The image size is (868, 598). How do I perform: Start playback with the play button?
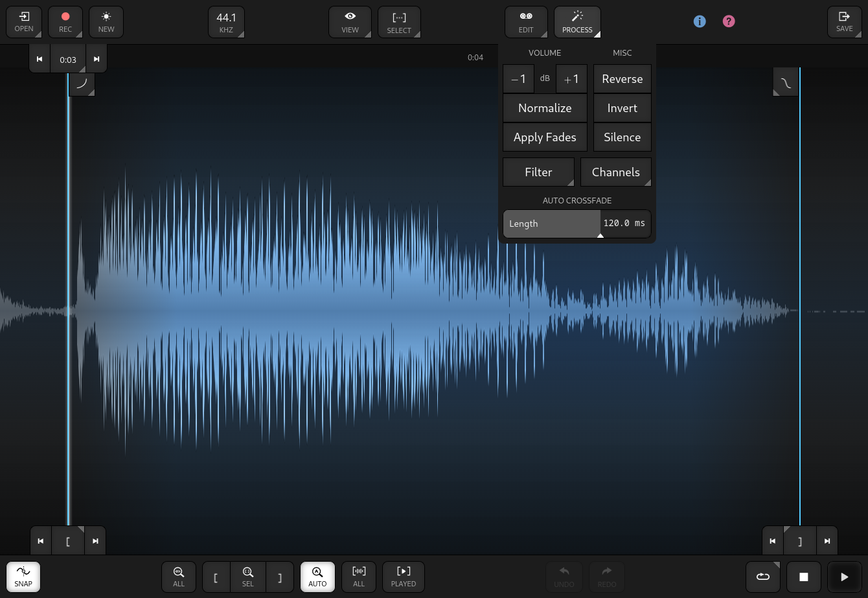(845, 577)
